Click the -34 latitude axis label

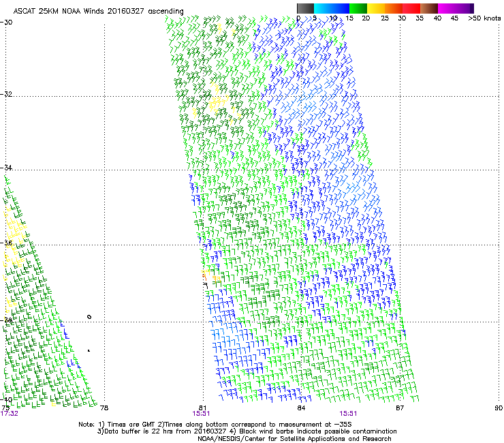(x=6, y=168)
